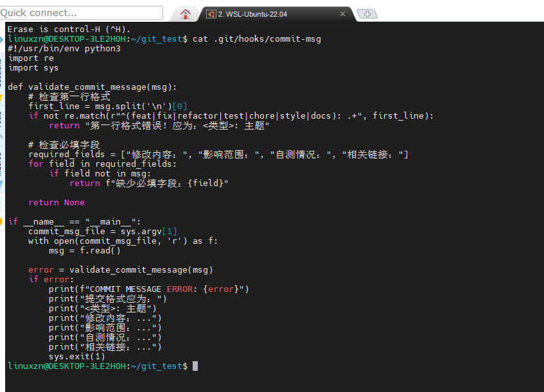Open a new terminal tab
544x392 pixels.
[x=367, y=13]
